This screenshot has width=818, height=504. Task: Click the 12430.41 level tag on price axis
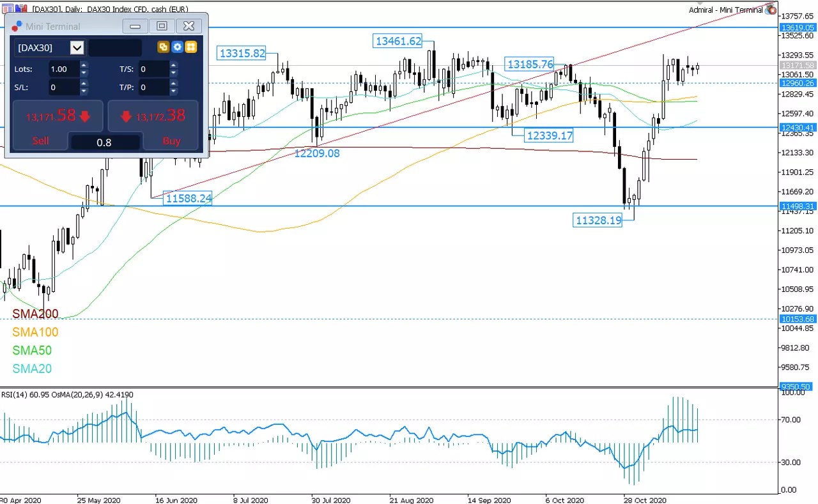coord(798,128)
